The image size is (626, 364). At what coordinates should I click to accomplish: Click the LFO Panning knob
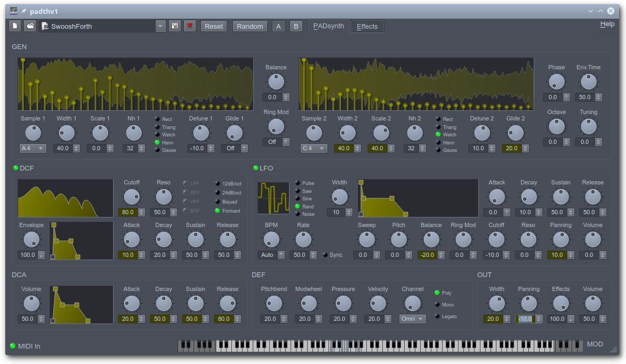click(x=560, y=239)
